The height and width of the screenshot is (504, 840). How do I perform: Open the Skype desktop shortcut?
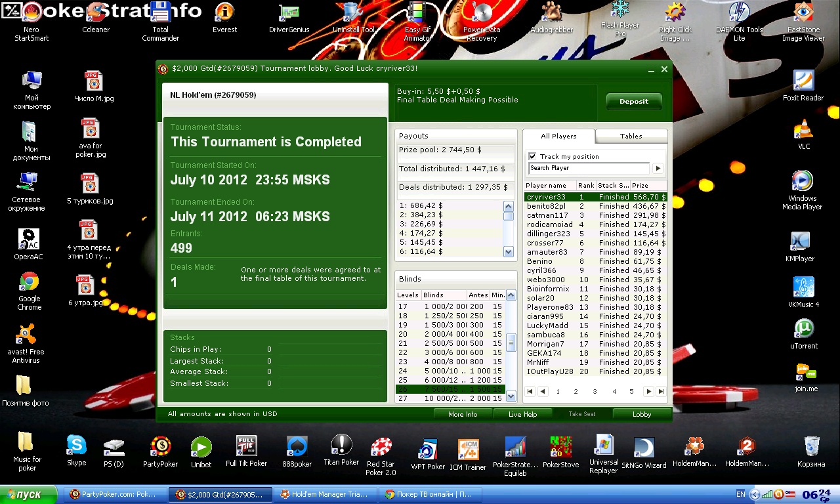pyautogui.click(x=76, y=450)
